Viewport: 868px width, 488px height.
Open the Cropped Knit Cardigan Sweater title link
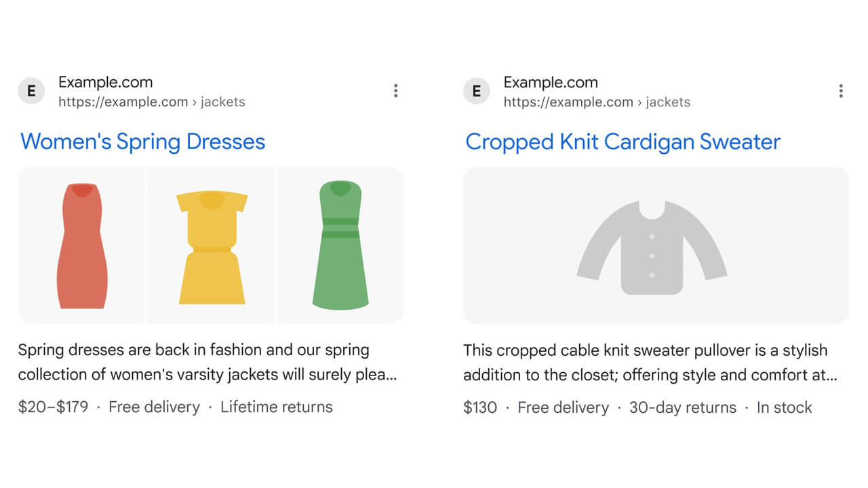[623, 142]
